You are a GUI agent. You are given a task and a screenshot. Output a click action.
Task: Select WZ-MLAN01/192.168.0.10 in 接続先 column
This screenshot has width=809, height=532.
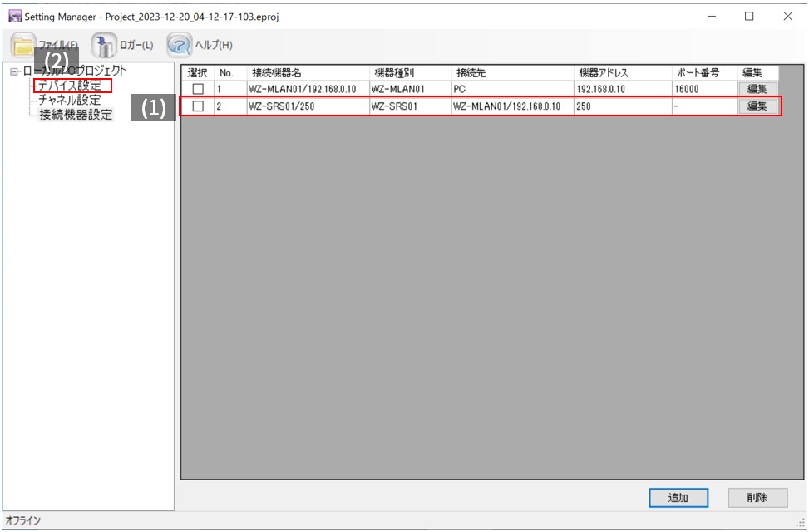click(x=512, y=106)
